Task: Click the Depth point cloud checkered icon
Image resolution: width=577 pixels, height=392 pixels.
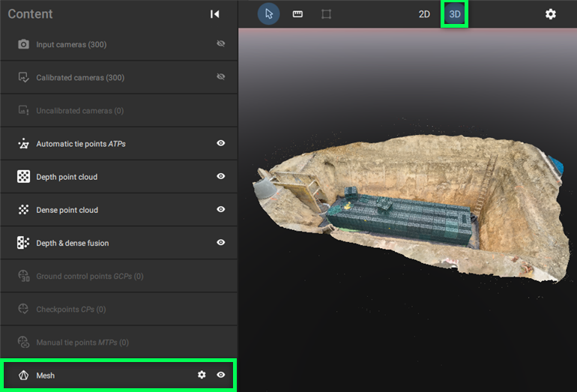Action: pos(23,177)
